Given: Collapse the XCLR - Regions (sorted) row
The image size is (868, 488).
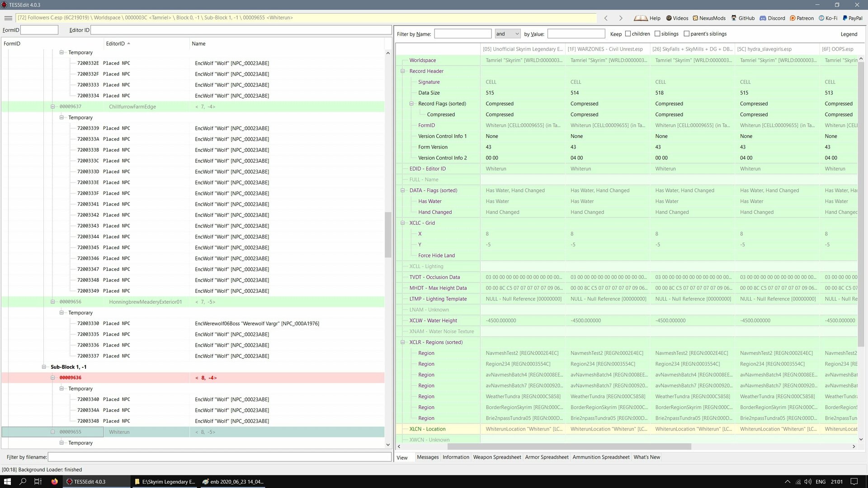Looking at the screenshot, I should 402,343.
